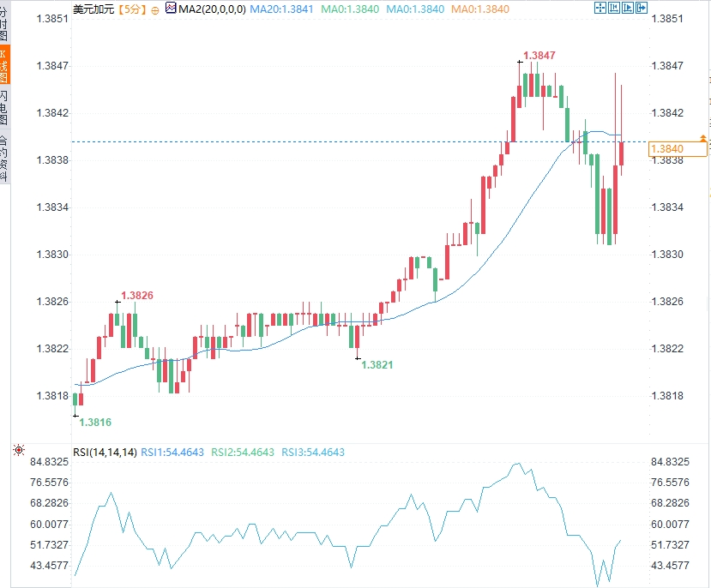Click the red 1.3826 peak annotation

click(137, 296)
